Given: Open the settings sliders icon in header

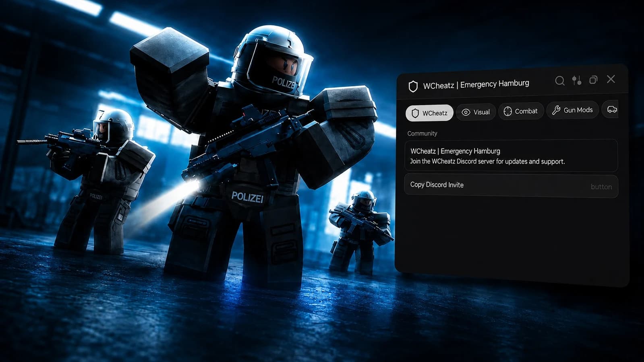Looking at the screenshot, I should 577,80.
